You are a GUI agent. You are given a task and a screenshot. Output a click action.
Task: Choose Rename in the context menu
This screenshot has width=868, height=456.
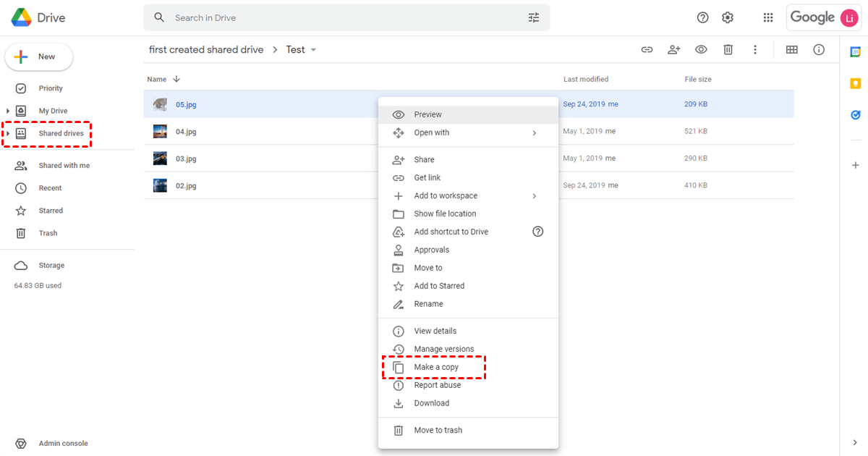(x=429, y=304)
